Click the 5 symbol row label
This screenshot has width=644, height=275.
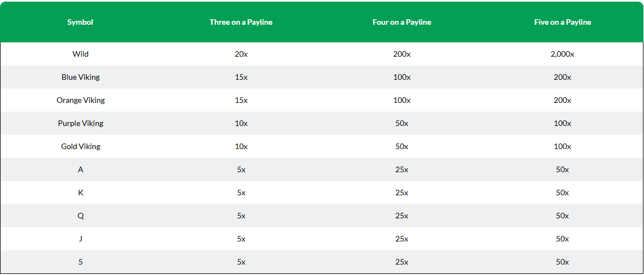[80, 262]
